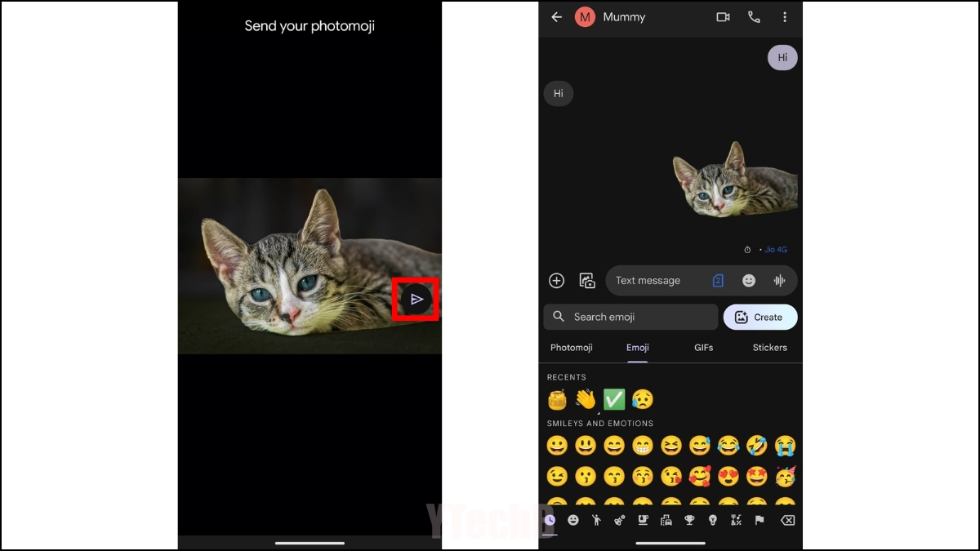Jump to travel and places category icon

point(666,520)
